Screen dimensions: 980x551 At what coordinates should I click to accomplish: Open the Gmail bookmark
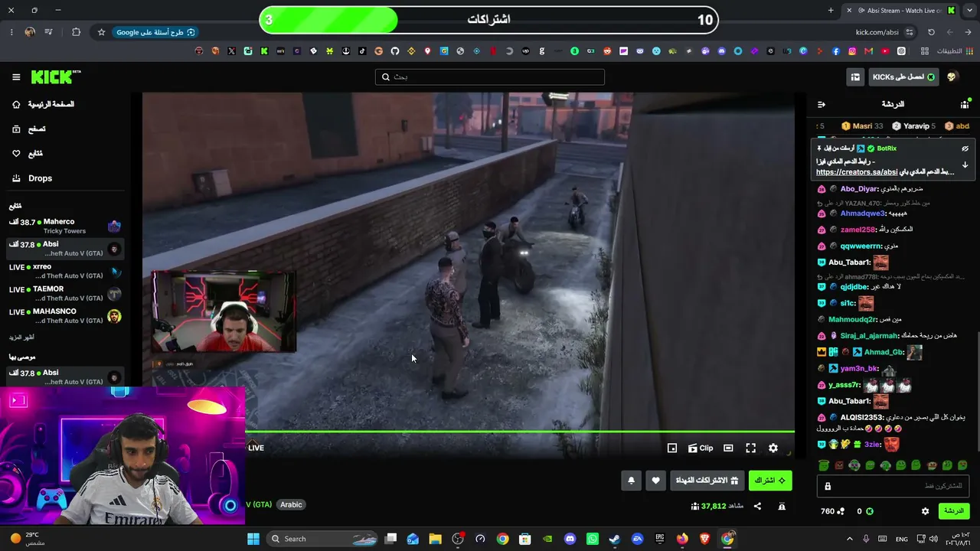pos(868,51)
